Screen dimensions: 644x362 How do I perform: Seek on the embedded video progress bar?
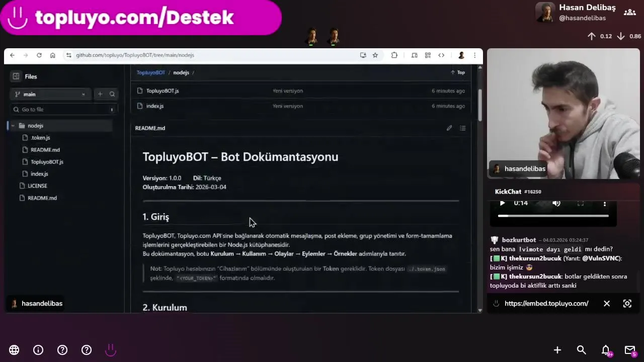(553, 216)
